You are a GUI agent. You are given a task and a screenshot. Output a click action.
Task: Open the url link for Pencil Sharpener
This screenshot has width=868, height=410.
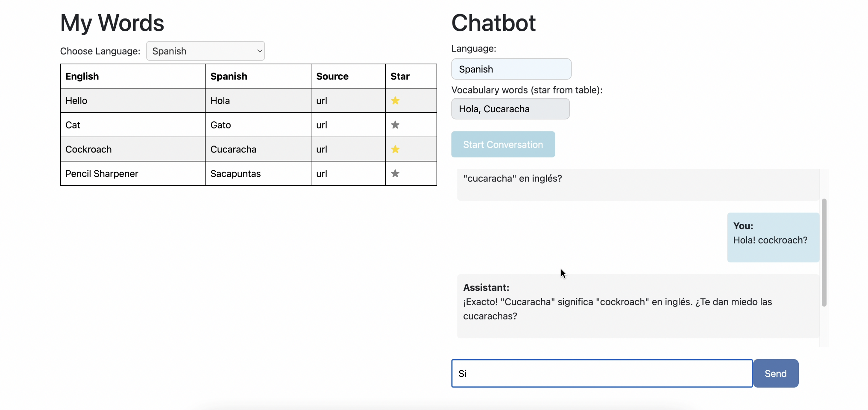[x=322, y=173]
